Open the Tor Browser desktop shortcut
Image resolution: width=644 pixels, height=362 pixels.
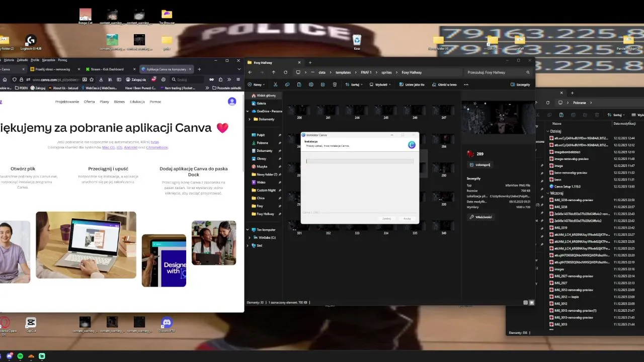167,17
